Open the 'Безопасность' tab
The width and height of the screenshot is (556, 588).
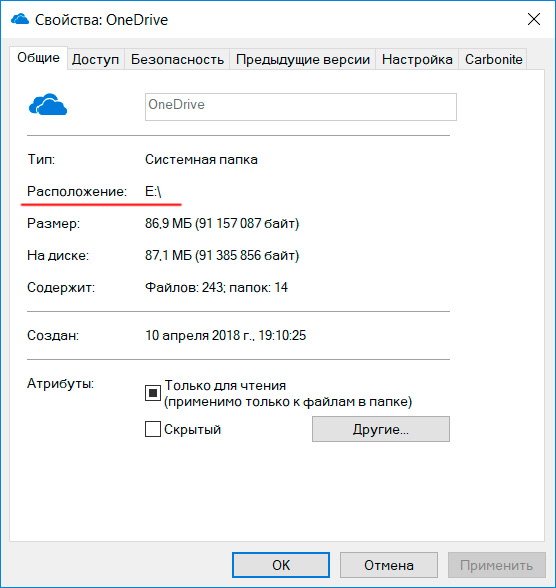(x=177, y=59)
